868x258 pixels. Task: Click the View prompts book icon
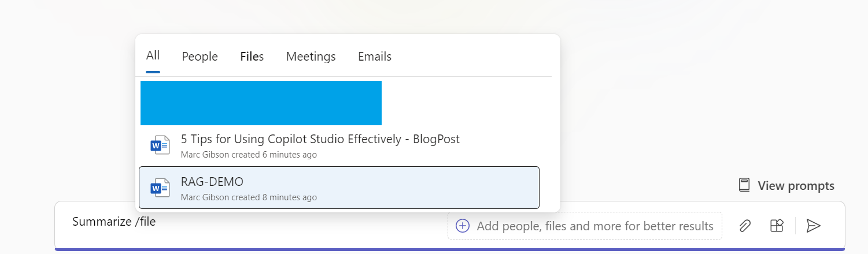point(744,185)
